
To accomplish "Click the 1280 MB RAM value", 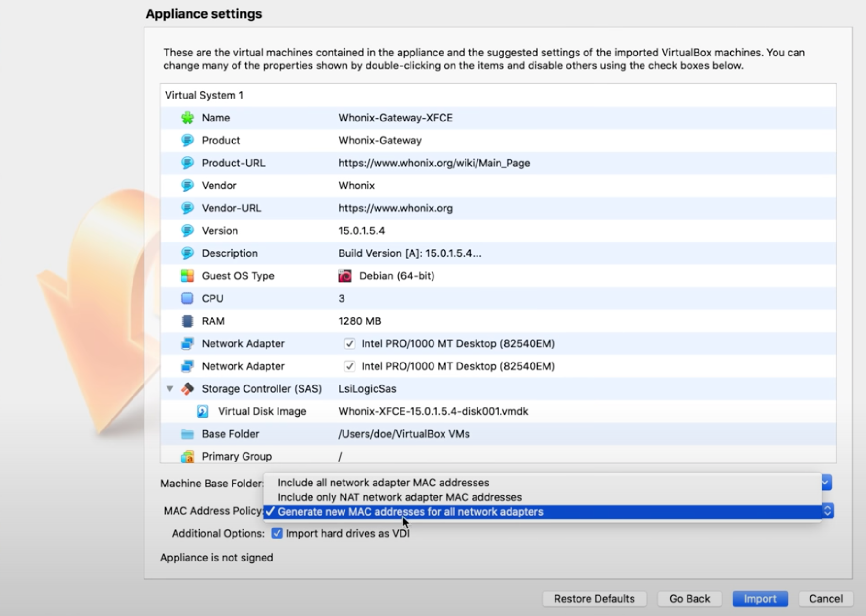I will tap(359, 321).
